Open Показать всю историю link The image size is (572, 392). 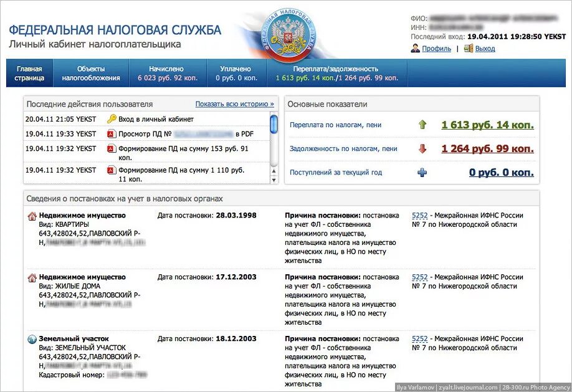(x=234, y=104)
